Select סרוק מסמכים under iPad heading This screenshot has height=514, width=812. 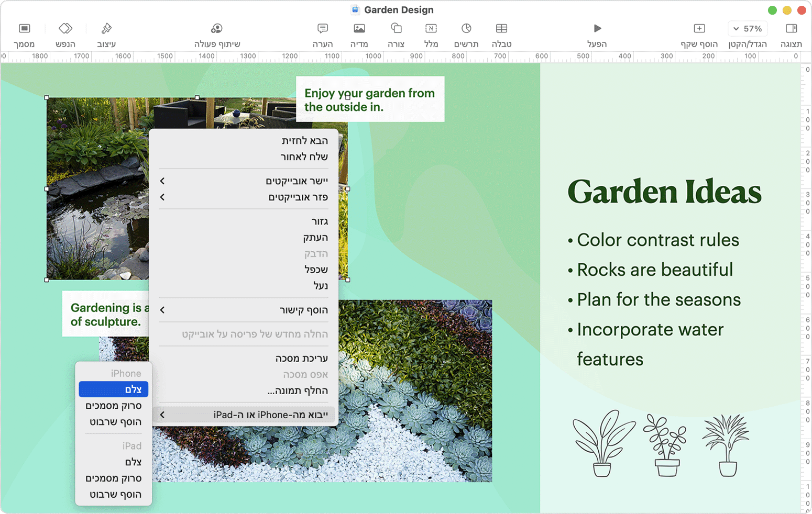point(114,478)
